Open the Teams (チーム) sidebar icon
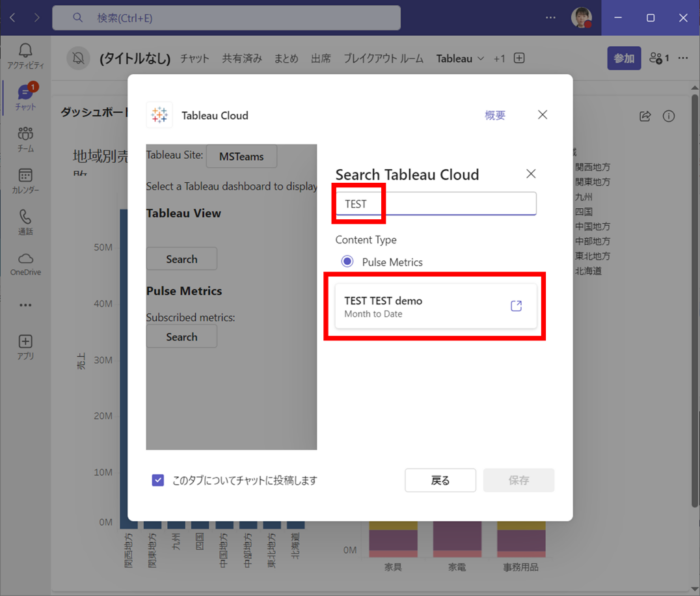700x596 pixels. coord(25,139)
